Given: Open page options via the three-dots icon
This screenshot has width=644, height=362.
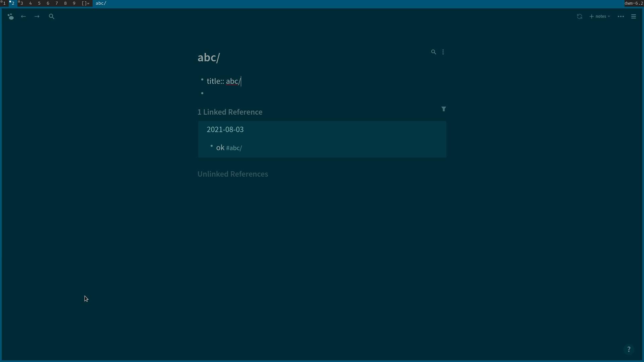Looking at the screenshot, I should pyautogui.click(x=443, y=52).
